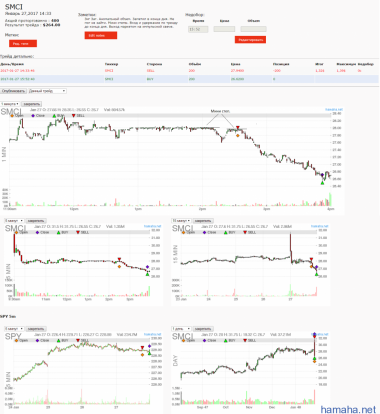Open the SPY chart timeframe dropdown

point(14,329)
